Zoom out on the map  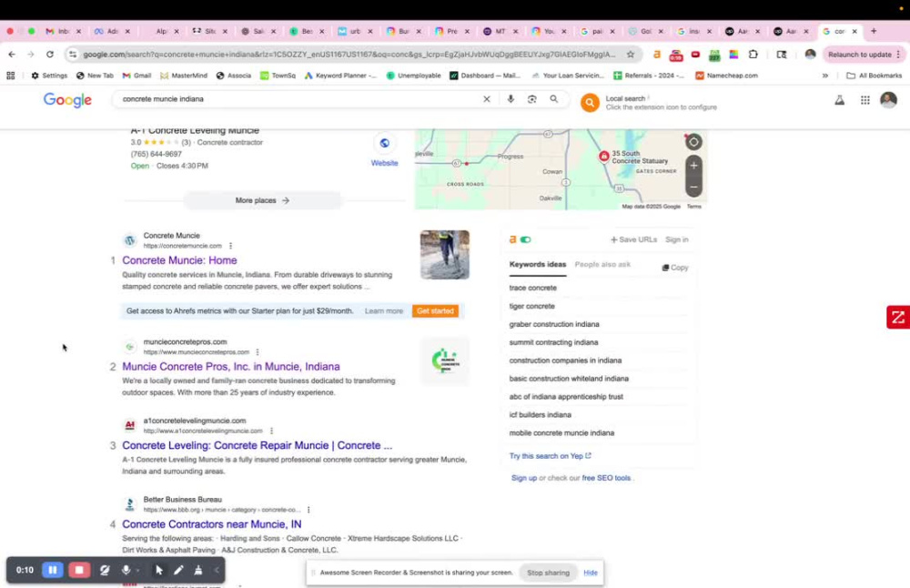[x=693, y=187]
